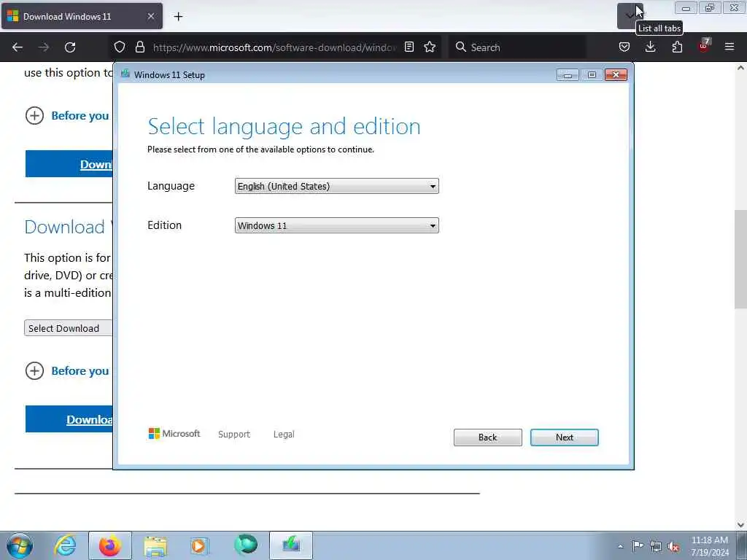Click the microsoft.com URL address field
Viewport: 747px width, 560px height.
[274, 47]
